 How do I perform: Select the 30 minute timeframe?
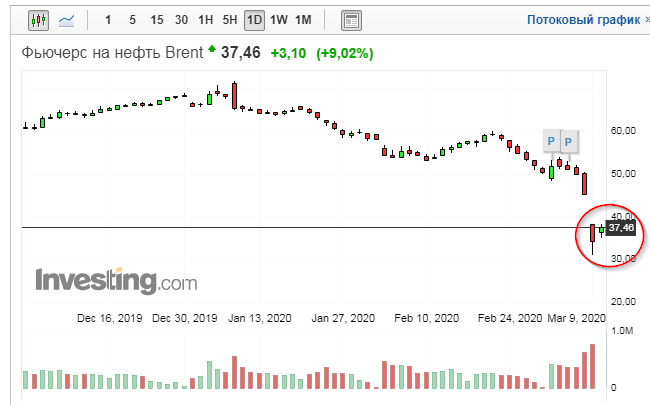pyautogui.click(x=181, y=20)
